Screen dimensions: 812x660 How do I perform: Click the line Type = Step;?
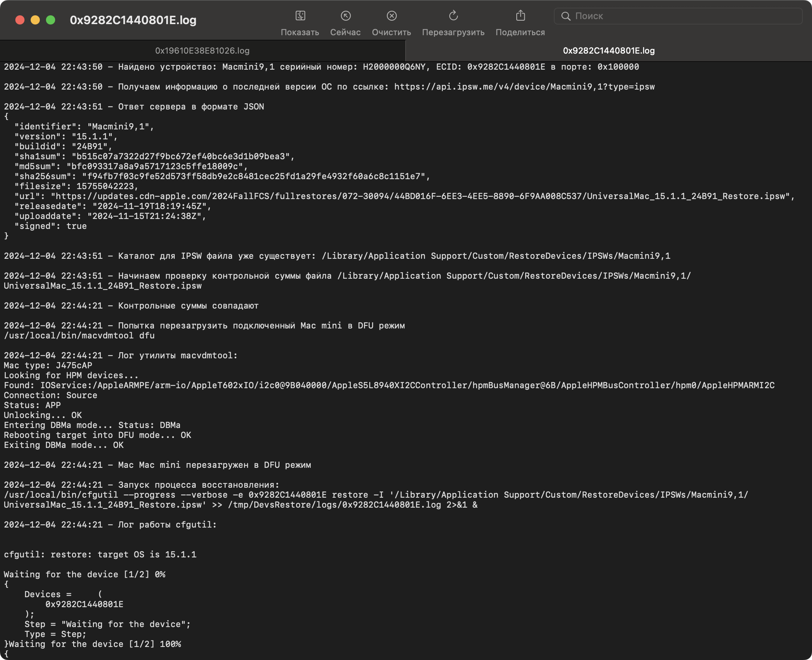point(56,634)
